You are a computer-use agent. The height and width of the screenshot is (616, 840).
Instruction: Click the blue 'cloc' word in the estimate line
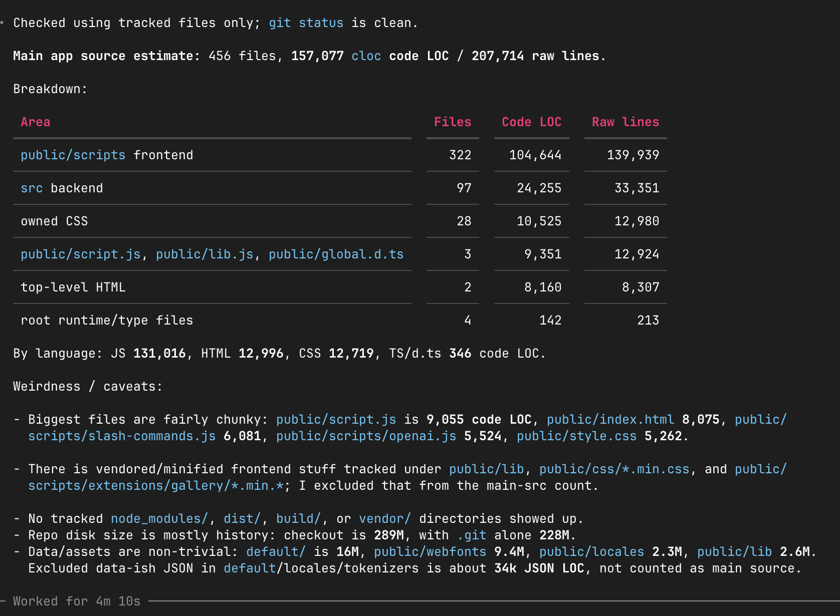pos(366,56)
